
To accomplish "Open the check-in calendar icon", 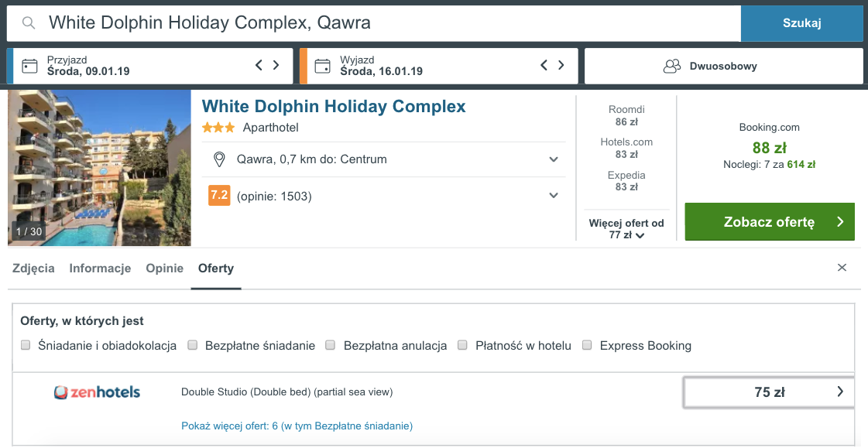I will click(29, 67).
